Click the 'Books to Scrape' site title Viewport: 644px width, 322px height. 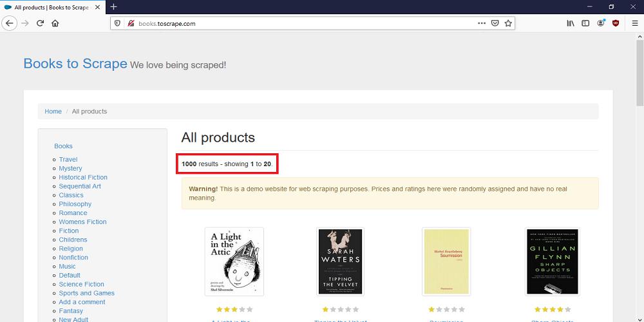coord(75,64)
